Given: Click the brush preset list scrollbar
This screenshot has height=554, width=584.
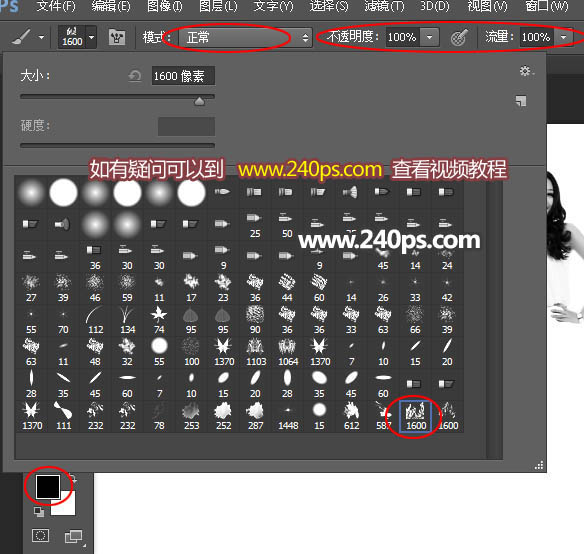Looking at the screenshot, I should point(495,317).
